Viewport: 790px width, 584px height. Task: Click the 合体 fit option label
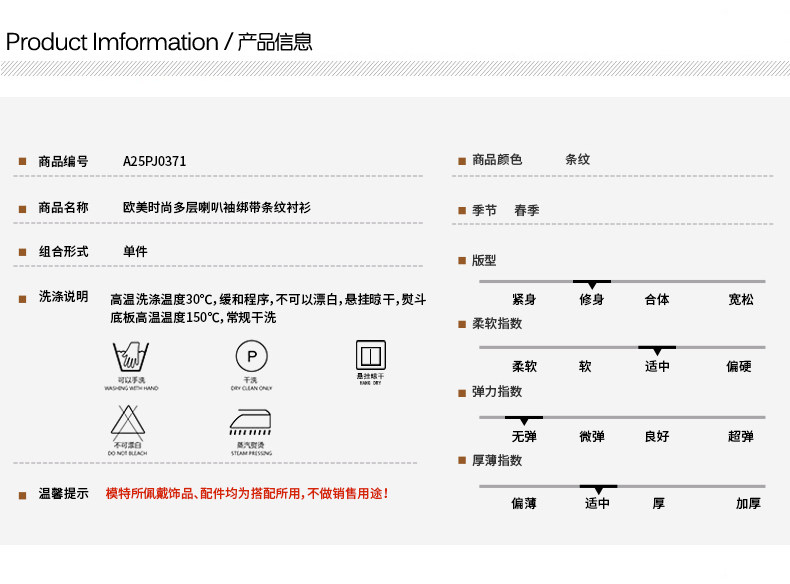click(657, 299)
